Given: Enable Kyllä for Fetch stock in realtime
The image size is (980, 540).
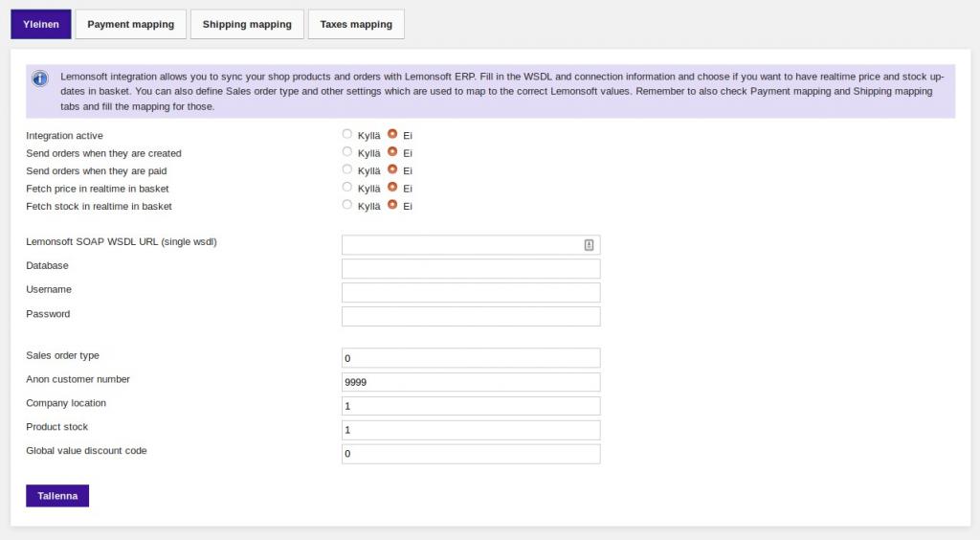Looking at the screenshot, I should [x=346, y=204].
